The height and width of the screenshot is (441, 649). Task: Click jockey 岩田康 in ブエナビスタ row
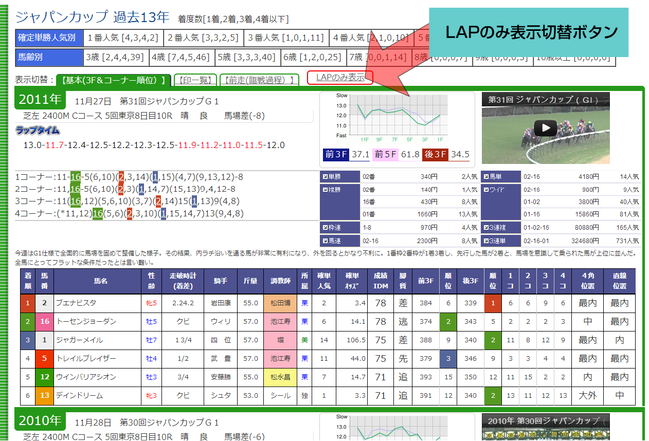pos(221,303)
